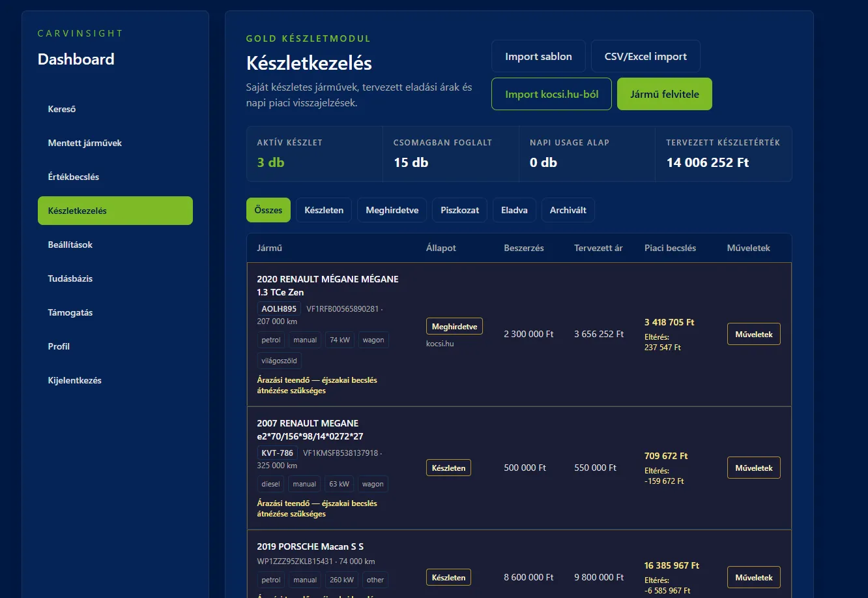This screenshot has width=868, height=598.
Task: Click Import kocsi.hu-ból button
Action: (x=551, y=94)
